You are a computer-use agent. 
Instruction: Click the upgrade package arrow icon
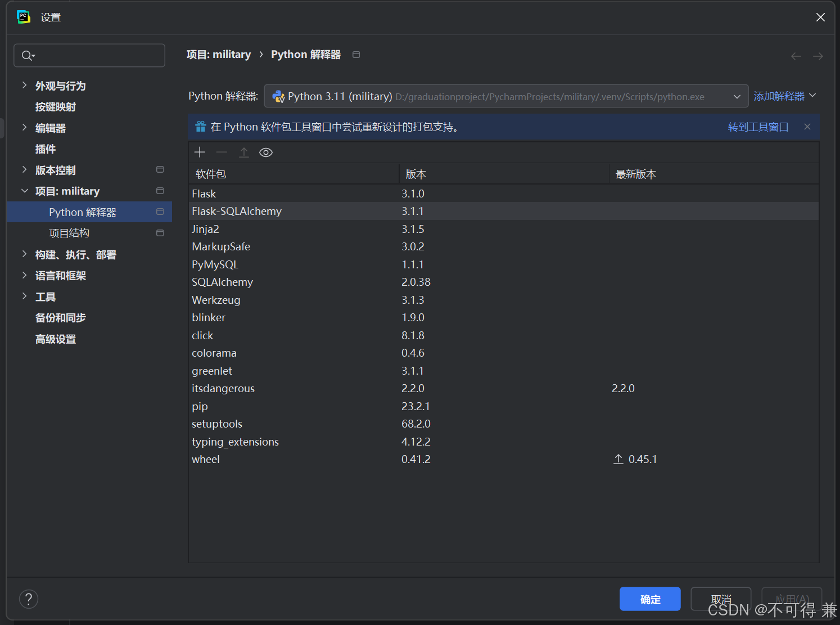click(x=244, y=152)
